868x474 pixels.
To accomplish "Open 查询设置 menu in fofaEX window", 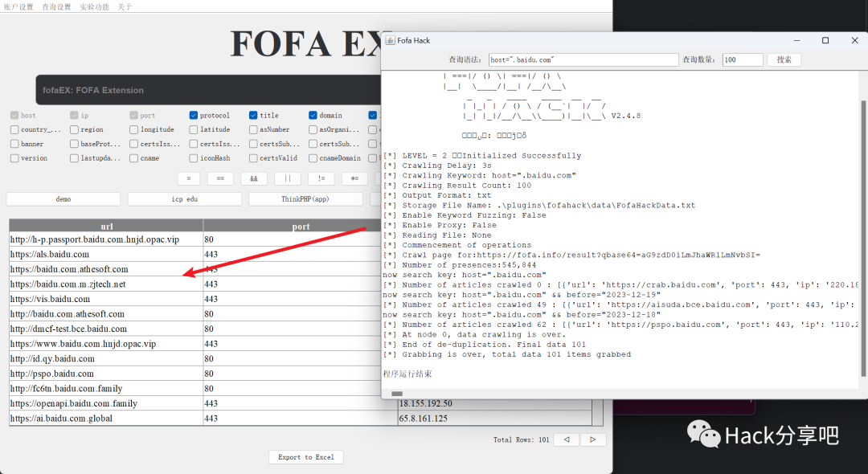I will tap(56, 6).
